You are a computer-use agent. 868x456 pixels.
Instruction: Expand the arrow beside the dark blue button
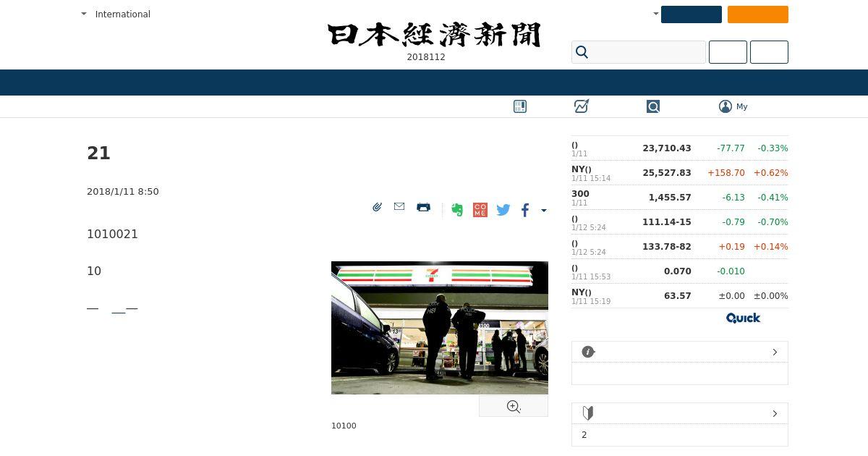coord(656,14)
